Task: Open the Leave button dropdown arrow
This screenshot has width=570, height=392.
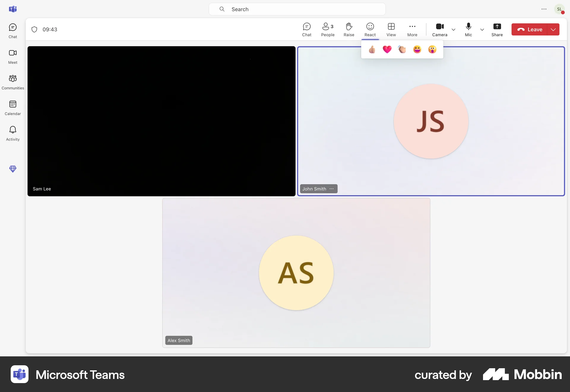Action: coord(553,29)
